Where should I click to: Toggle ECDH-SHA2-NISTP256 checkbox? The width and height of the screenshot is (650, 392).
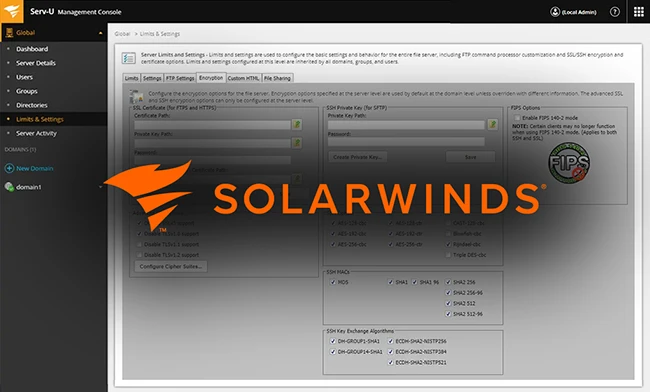pyautogui.click(x=390, y=341)
